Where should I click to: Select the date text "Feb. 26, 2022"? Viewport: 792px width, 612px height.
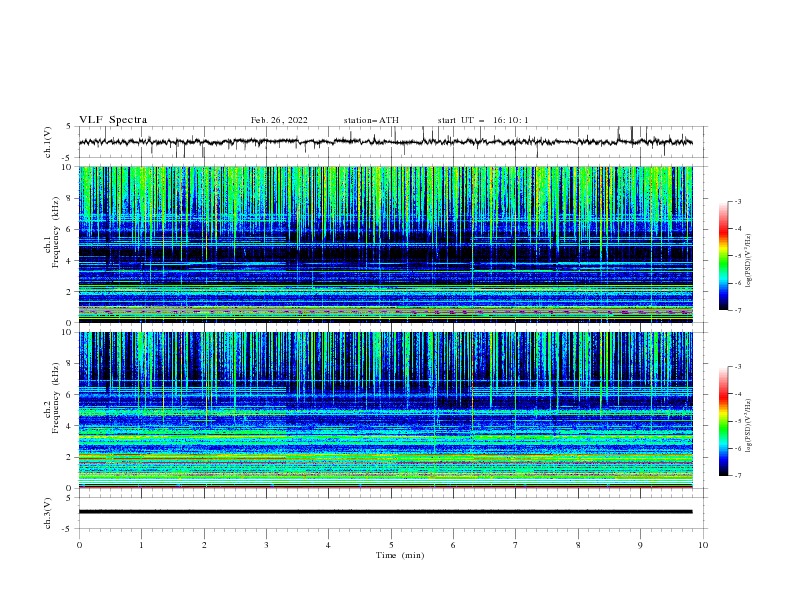279,120
